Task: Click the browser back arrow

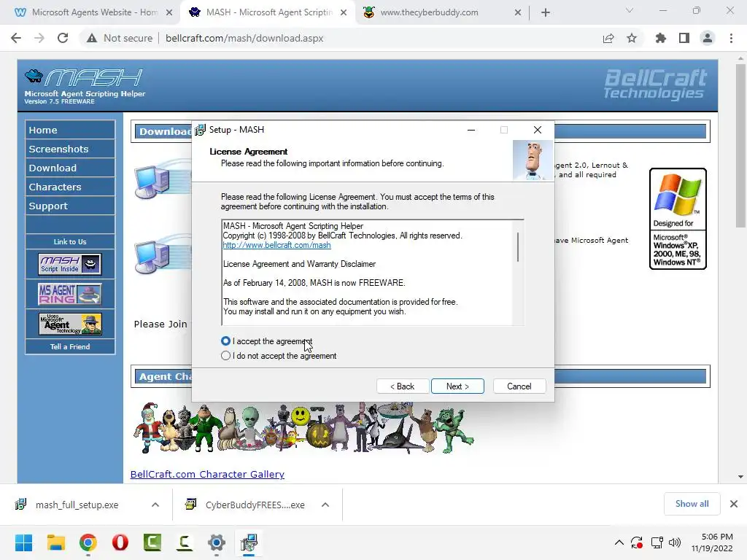Action: pyautogui.click(x=16, y=38)
